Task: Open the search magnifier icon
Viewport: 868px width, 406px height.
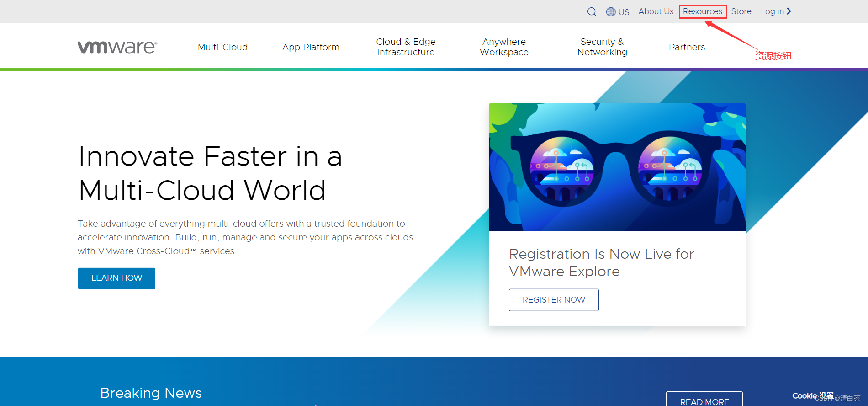Action: (x=592, y=12)
